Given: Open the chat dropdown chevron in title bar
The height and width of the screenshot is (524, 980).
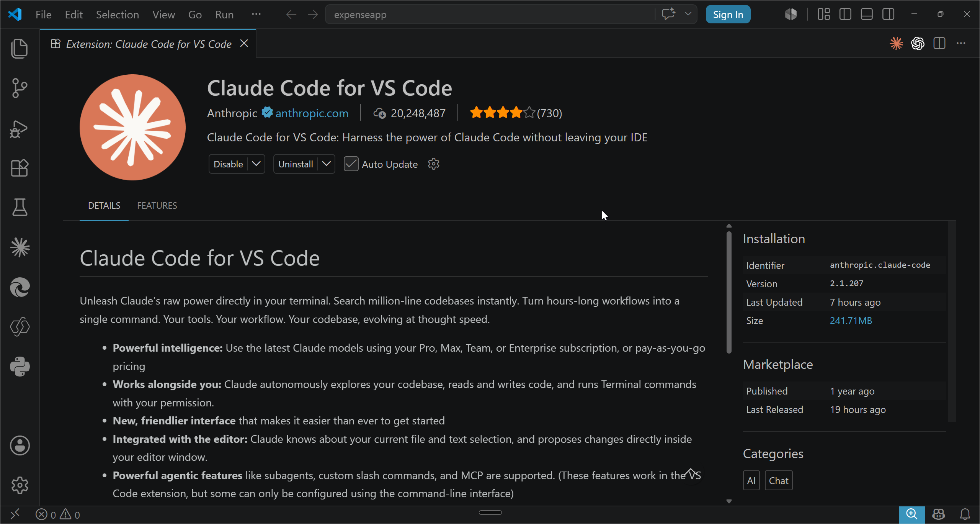Looking at the screenshot, I should click(688, 14).
